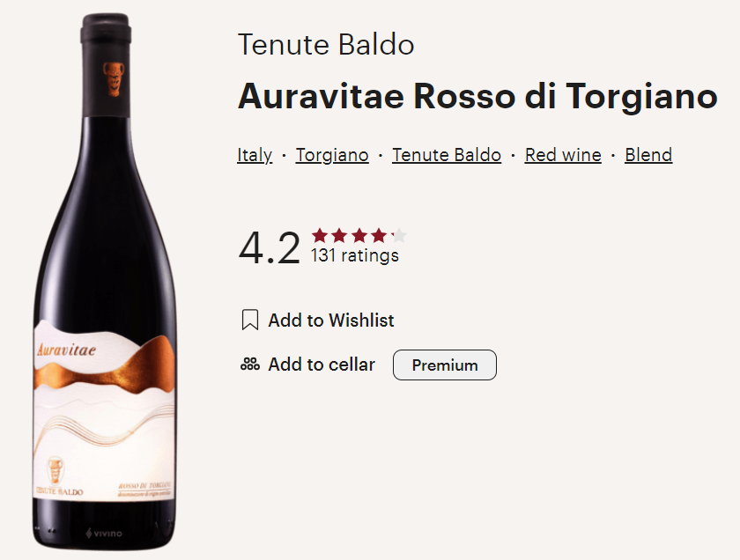
Task: Select the third rating star
Action: (359, 235)
